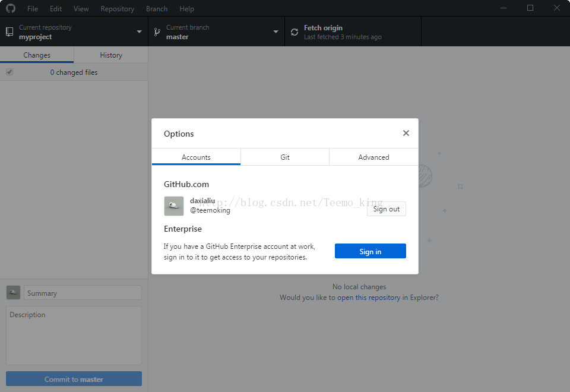Click the Commit to master button

pos(74,379)
